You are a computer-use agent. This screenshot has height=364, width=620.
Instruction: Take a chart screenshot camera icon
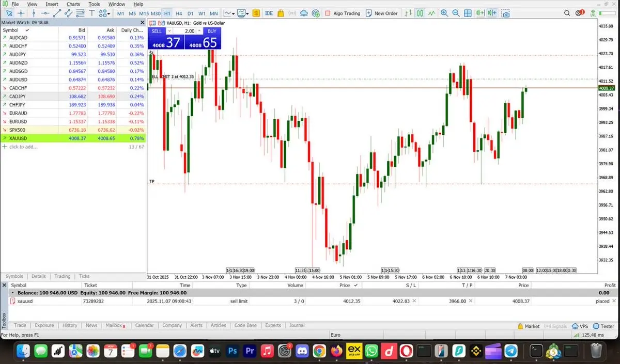click(x=506, y=13)
